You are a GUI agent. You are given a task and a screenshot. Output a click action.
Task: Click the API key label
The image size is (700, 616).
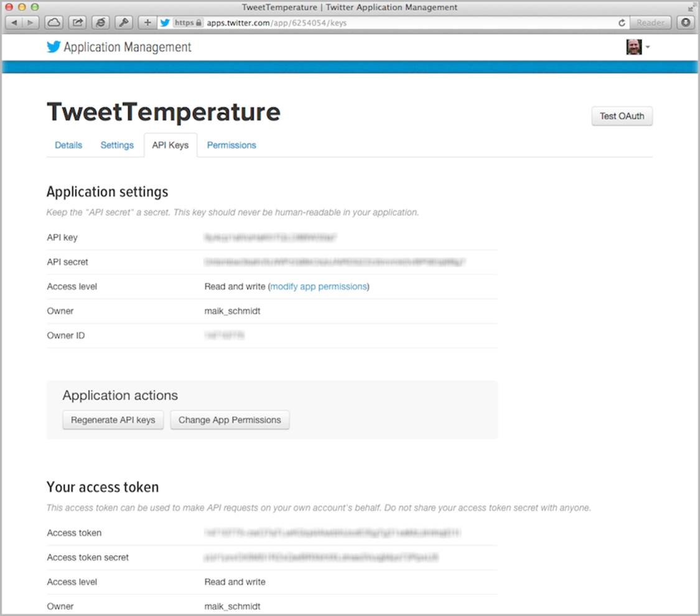pyautogui.click(x=62, y=238)
